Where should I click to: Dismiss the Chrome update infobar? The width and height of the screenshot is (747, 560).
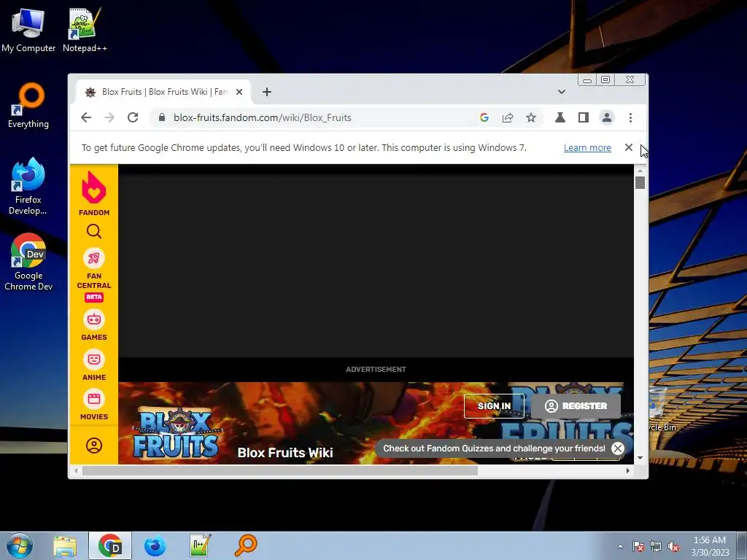(x=629, y=147)
